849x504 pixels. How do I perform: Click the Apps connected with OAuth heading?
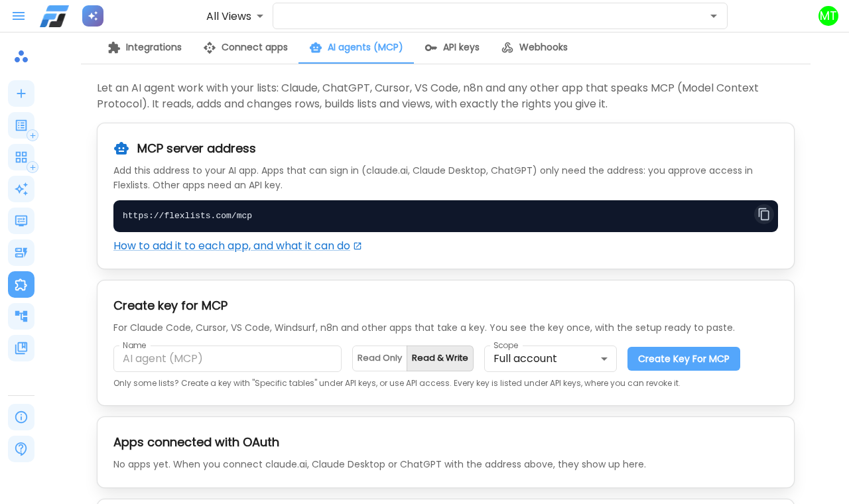[x=196, y=442]
